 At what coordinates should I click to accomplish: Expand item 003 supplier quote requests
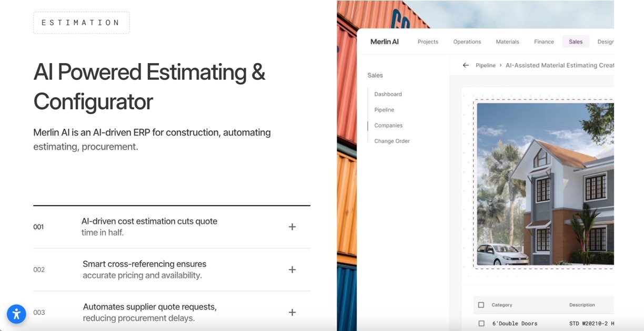[x=292, y=313]
